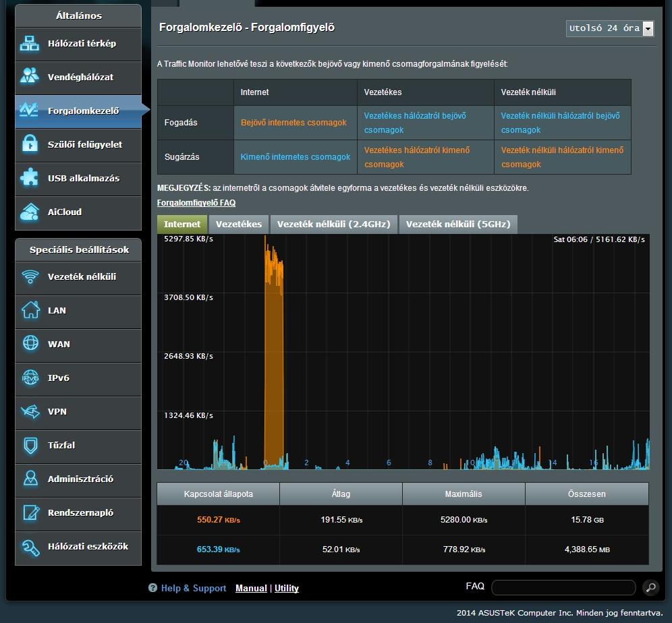Open the Szülői felügyelet menu item
The height and width of the screenshot is (623, 672).
click(x=78, y=145)
